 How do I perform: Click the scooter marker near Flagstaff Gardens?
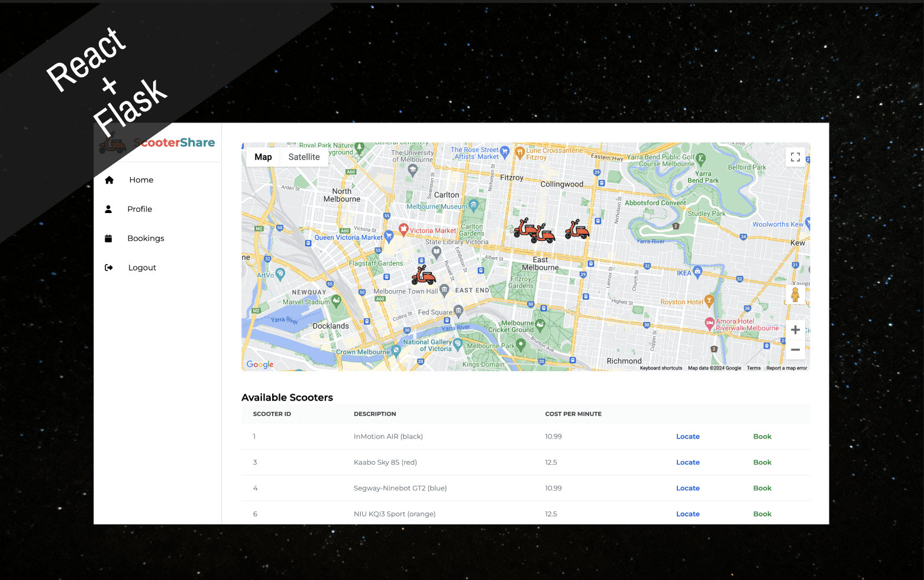point(424,275)
